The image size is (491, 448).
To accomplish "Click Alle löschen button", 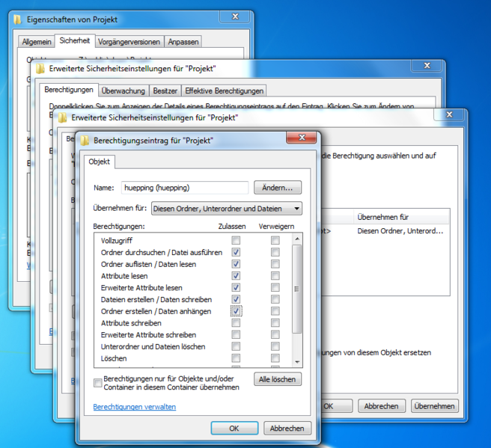I will [278, 379].
